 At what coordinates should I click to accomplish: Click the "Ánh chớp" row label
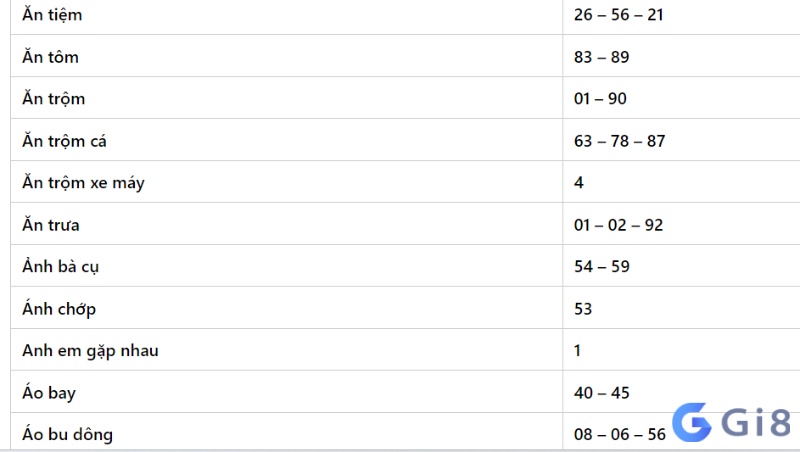pyautogui.click(x=59, y=309)
